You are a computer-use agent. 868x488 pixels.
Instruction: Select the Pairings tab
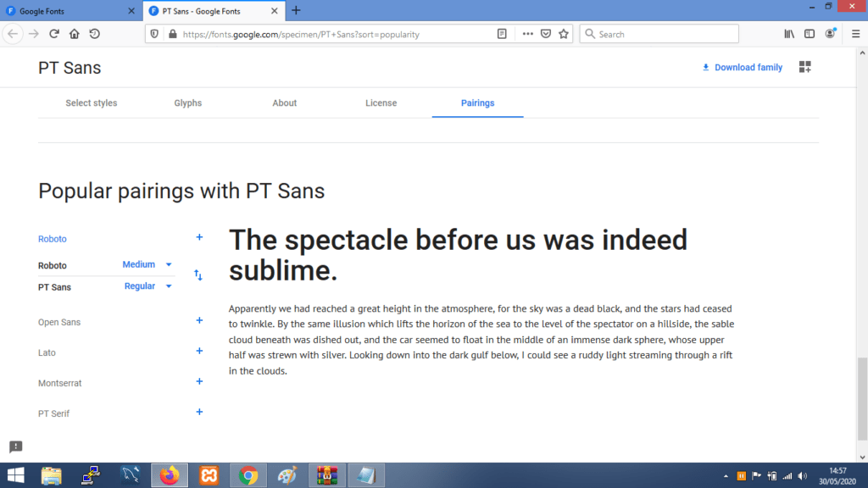477,103
